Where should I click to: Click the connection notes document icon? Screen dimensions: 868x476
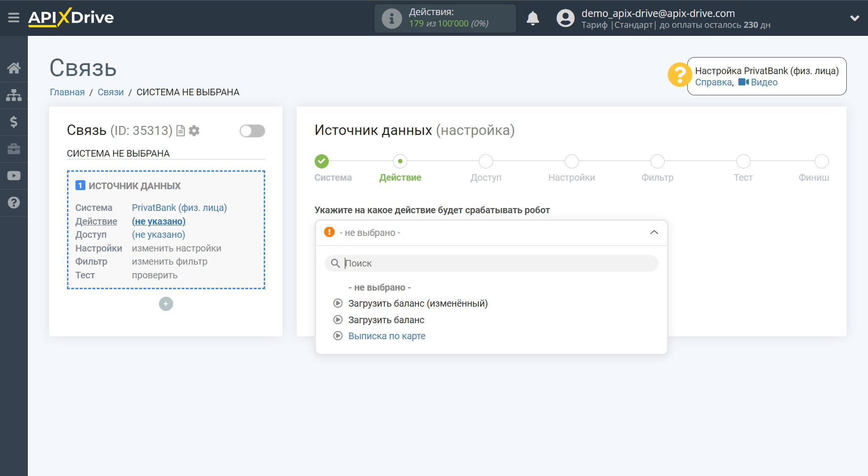pos(180,131)
